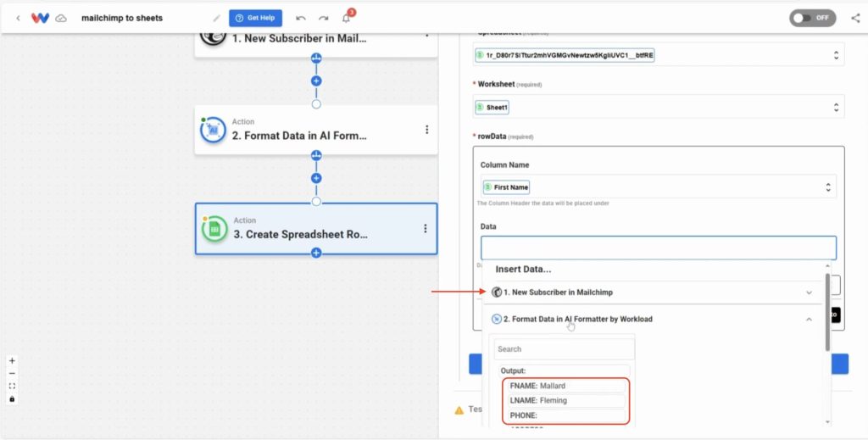Lock the canvas with padlock icon

(x=12, y=399)
